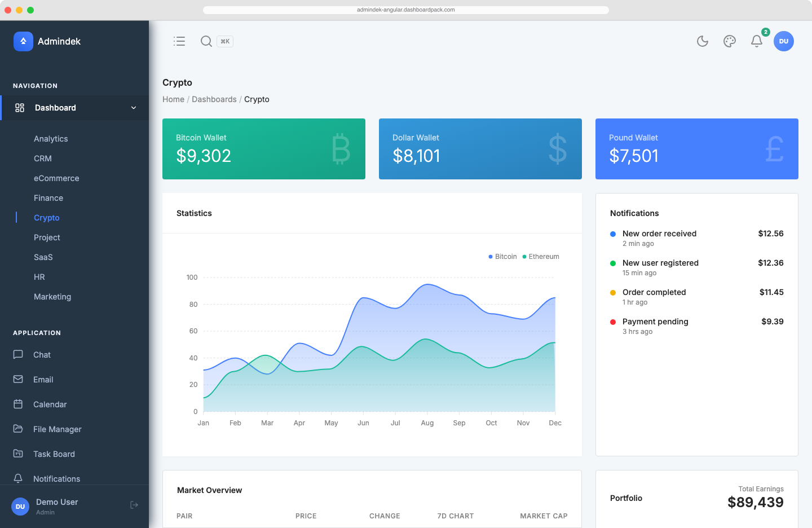Sign out using the logout icon
The image size is (812, 528).
134,505
